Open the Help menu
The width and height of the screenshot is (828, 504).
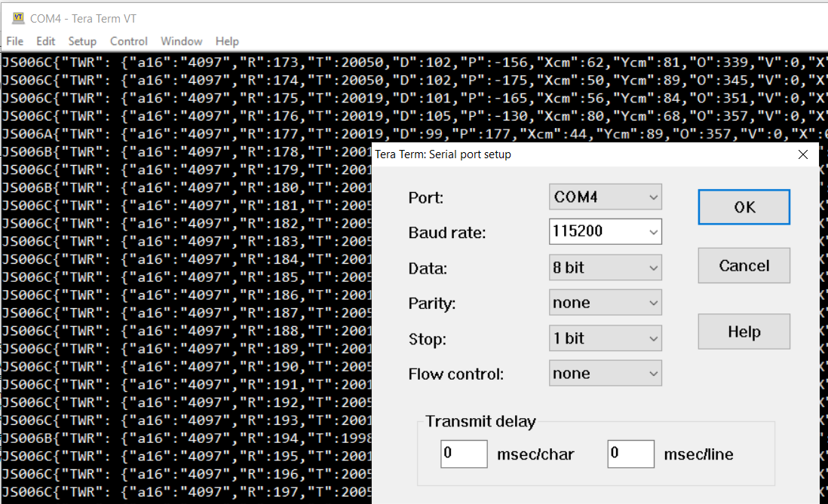227,41
